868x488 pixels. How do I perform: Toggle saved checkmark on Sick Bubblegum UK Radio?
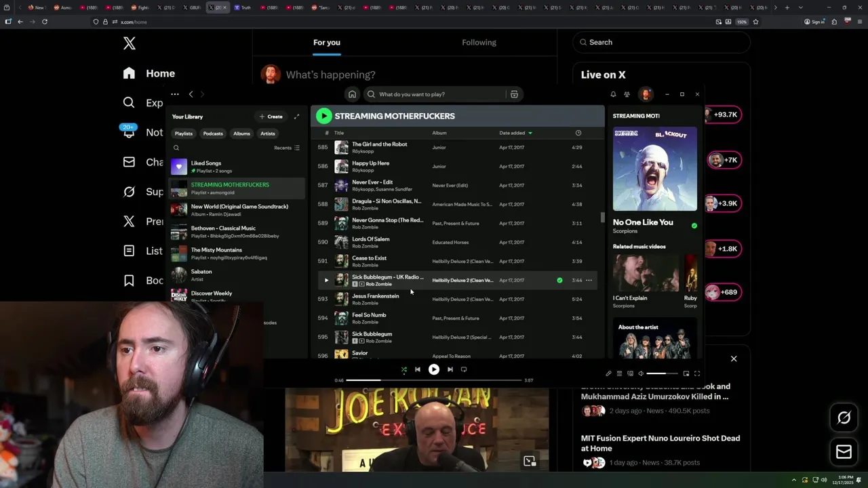tap(559, 280)
